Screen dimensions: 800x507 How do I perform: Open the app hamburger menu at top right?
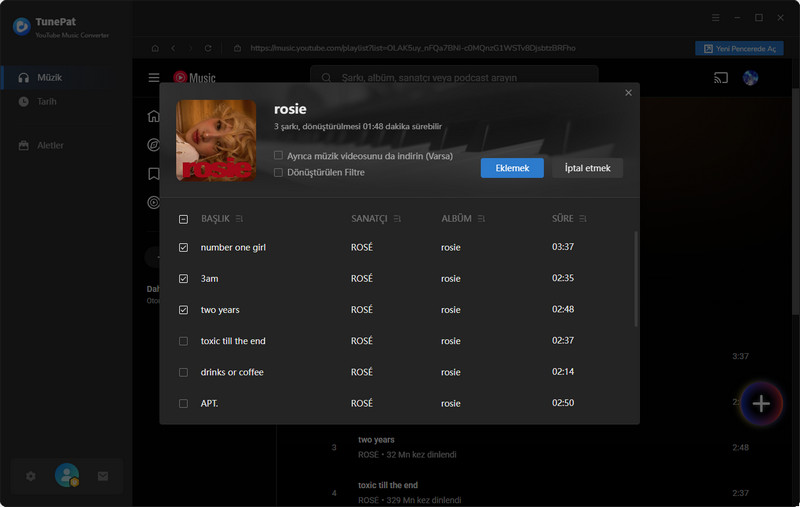pyautogui.click(x=716, y=17)
